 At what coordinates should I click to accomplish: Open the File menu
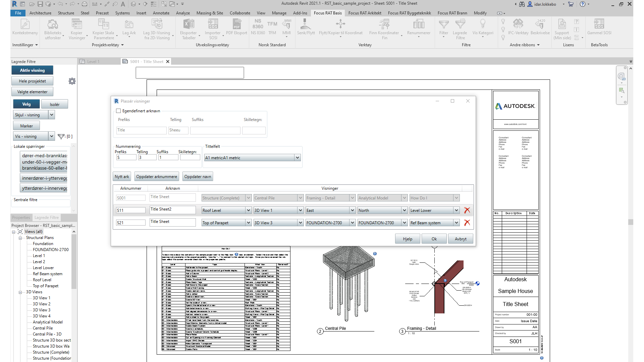(x=18, y=13)
